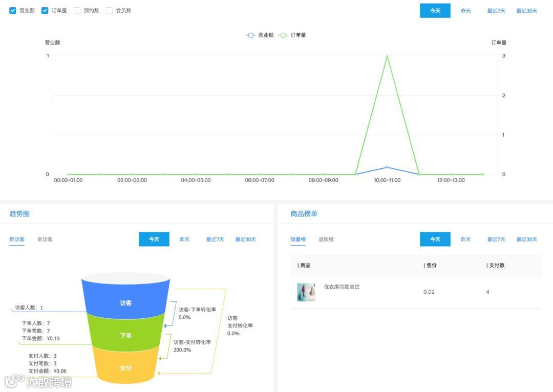This screenshot has width=553, height=392.
Task: Select 今天 in the top chart filter
Action: [x=435, y=11]
